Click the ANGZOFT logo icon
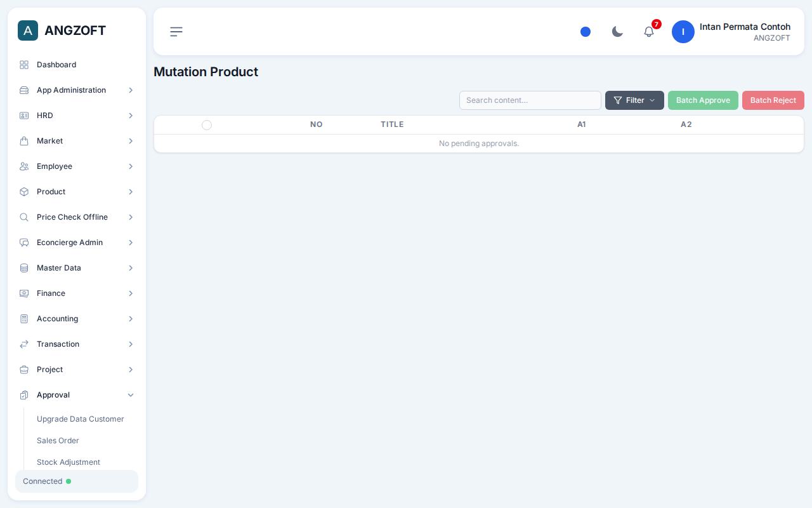Screen dimensions: 812x508 [x=28, y=30]
